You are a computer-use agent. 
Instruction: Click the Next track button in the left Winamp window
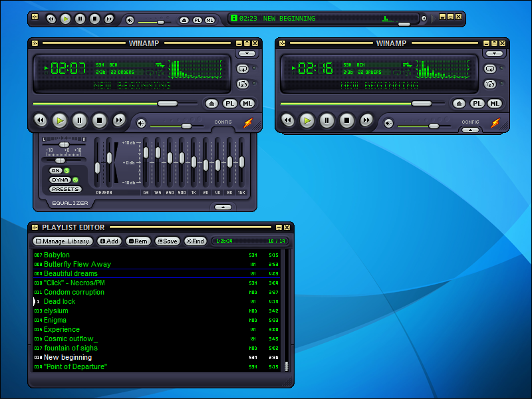coord(119,120)
